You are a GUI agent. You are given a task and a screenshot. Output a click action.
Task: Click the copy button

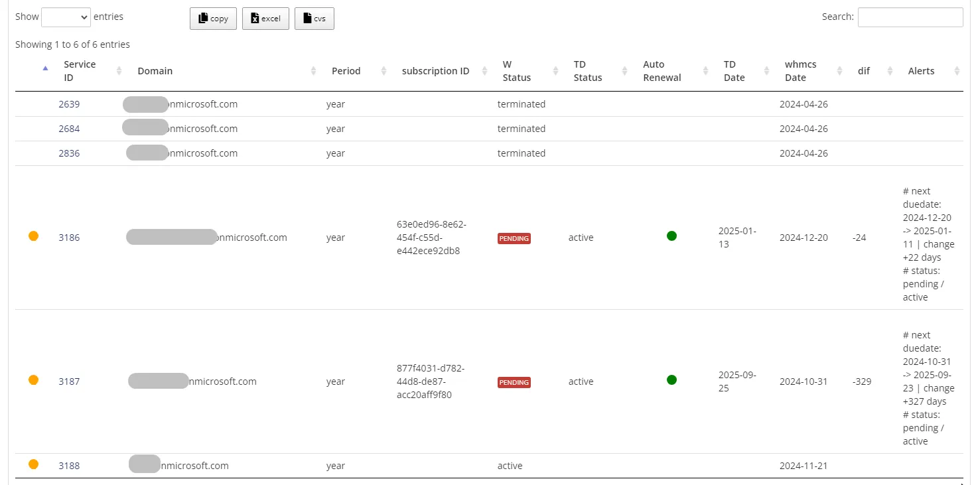point(213,19)
